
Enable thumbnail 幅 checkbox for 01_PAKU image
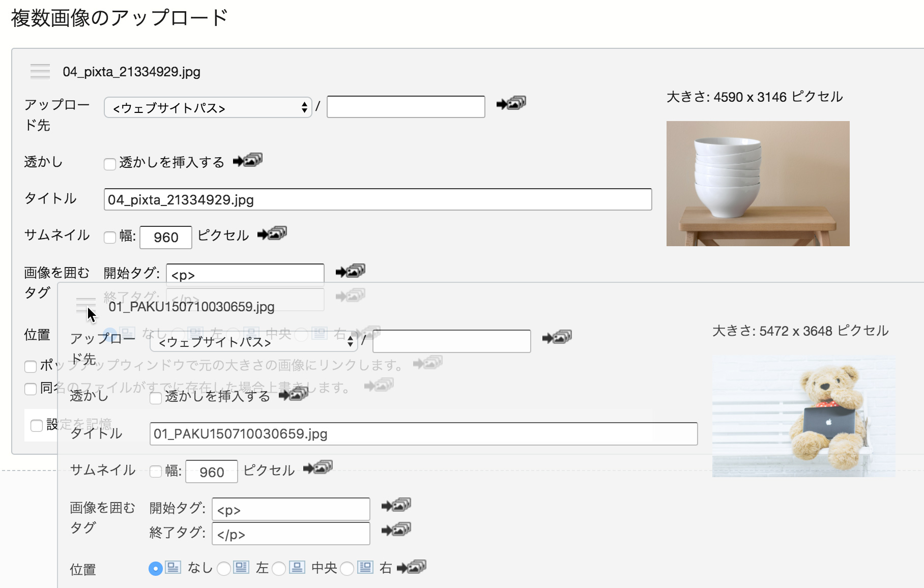156,472
